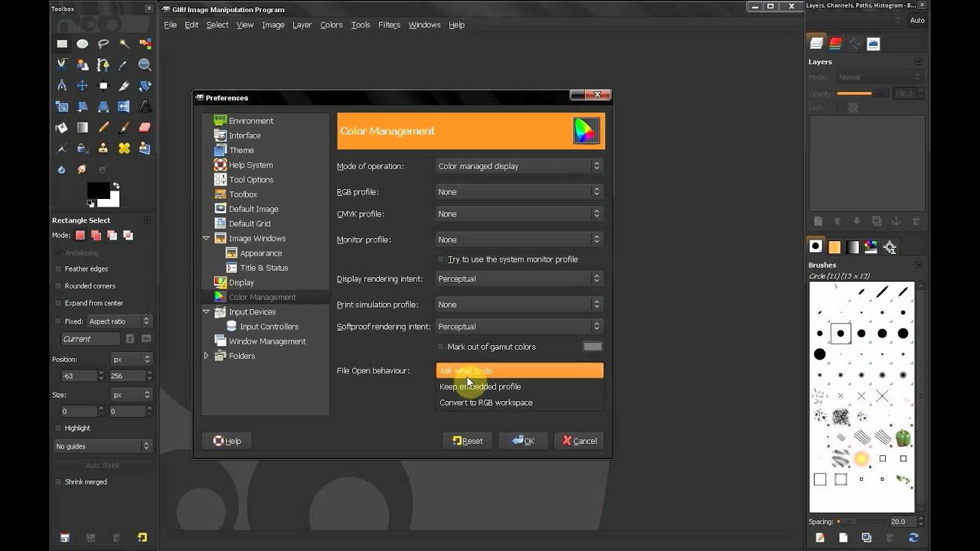Open the Tool Options preferences page
This screenshot has width=980, height=551.
tap(251, 180)
